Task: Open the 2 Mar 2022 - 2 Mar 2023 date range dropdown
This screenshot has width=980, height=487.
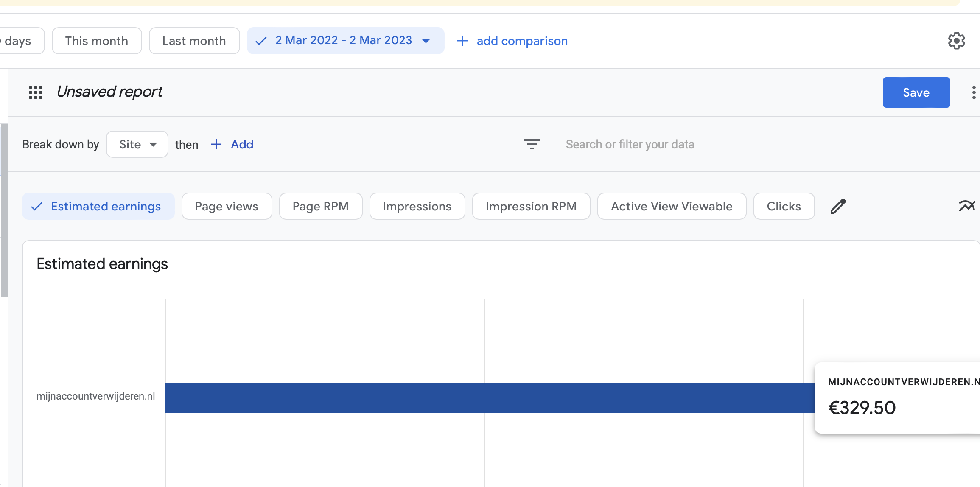Action: [x=345, y=41]
